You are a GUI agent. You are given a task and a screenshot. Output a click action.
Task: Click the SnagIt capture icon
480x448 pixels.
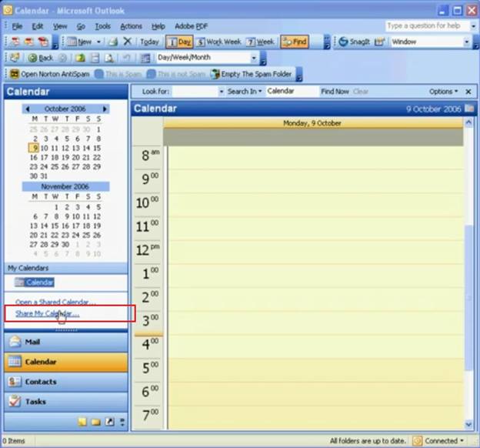pos(343,42)
